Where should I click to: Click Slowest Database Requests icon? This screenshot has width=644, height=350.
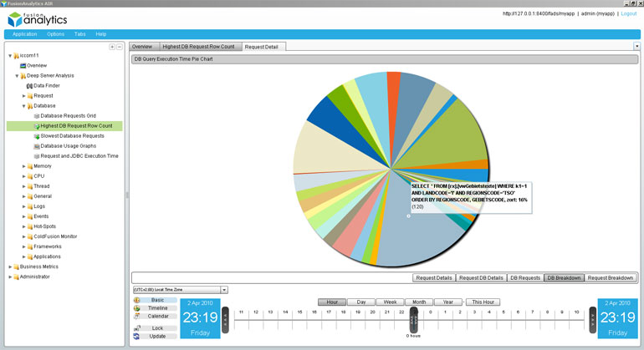coord(37,136)
